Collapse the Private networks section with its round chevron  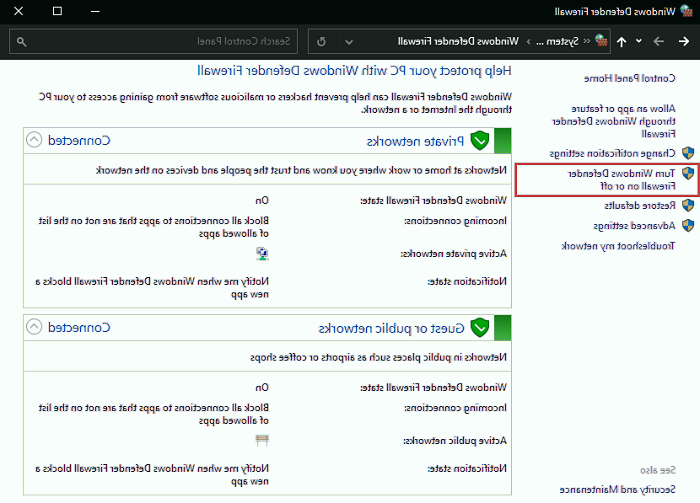point(34,140)
